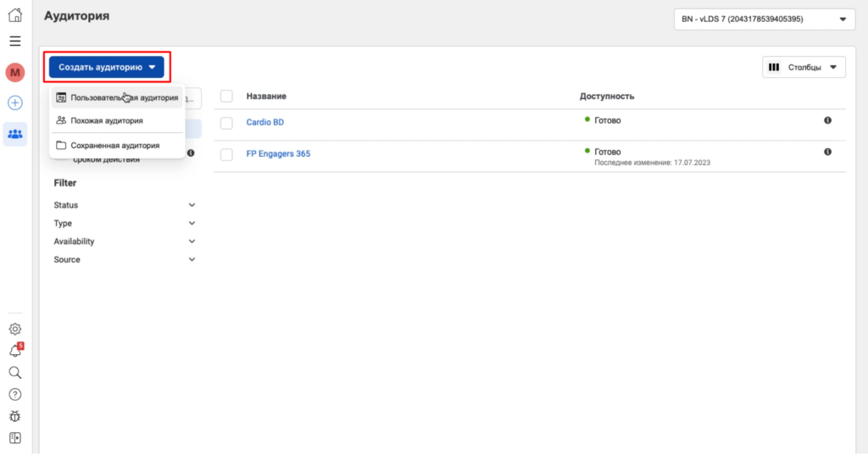The image size is (868, 466).
Task: Click the search magnifier icon
Action: [15, 373]
